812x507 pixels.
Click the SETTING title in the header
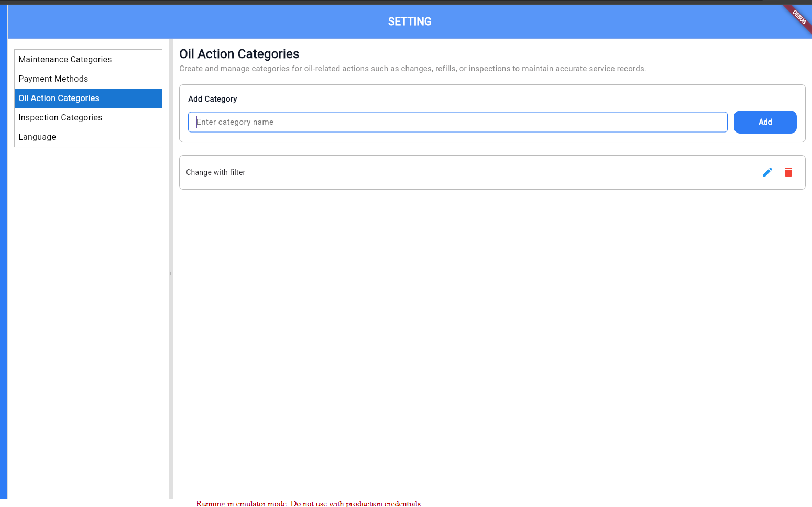pyautogui.click(x=410, y=21)
